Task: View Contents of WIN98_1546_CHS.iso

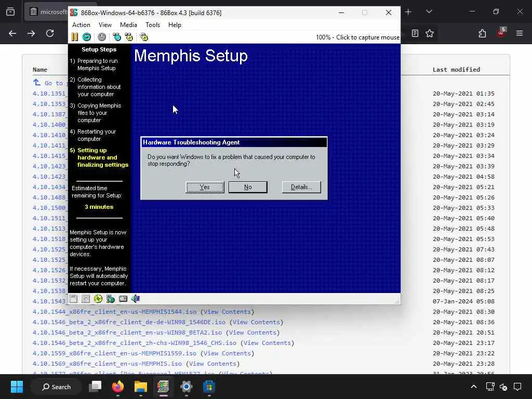Action: pyautogui.click(x=267, y=343)
